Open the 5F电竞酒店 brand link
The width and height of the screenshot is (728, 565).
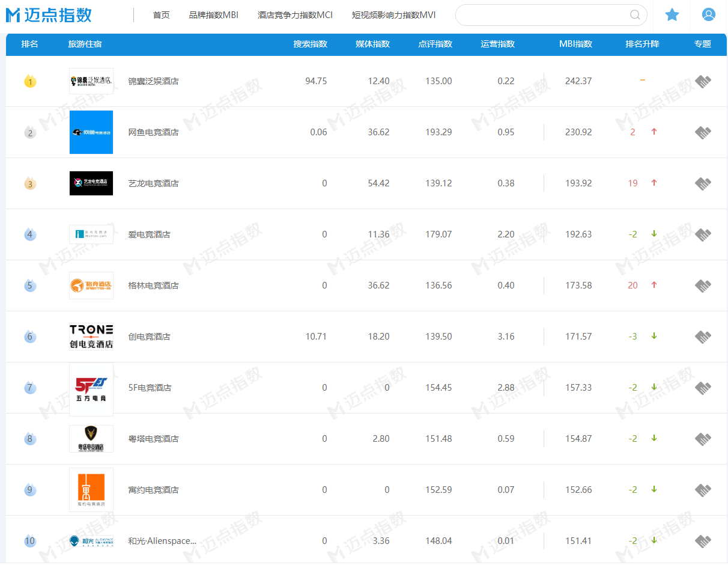pos(150,388)
